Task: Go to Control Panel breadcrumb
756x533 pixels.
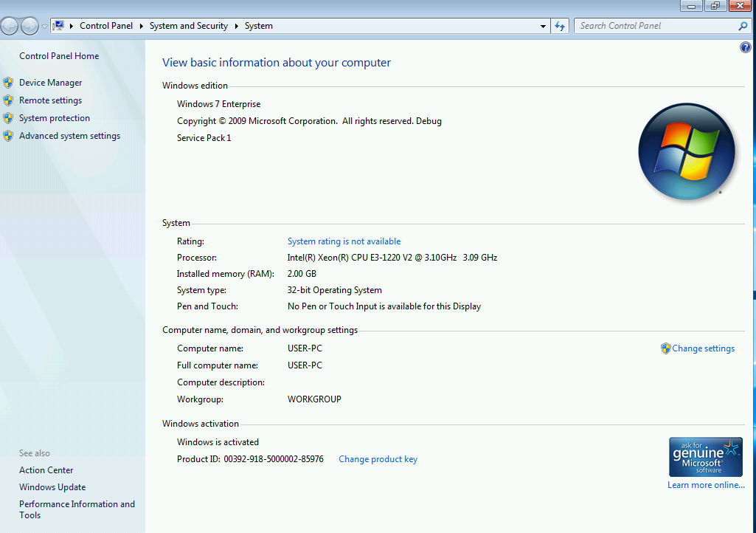Action: (106, 26)
